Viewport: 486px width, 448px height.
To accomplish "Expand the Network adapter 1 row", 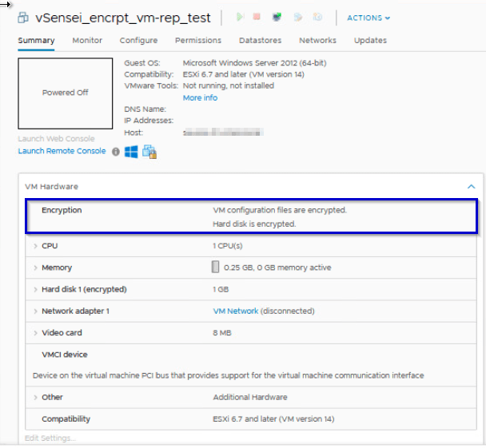I will pyautogui.click(x=35, y=311).
